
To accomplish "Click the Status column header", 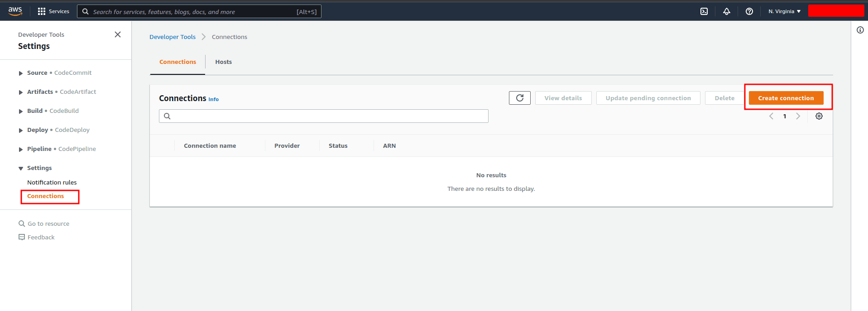I will point(338,146).
